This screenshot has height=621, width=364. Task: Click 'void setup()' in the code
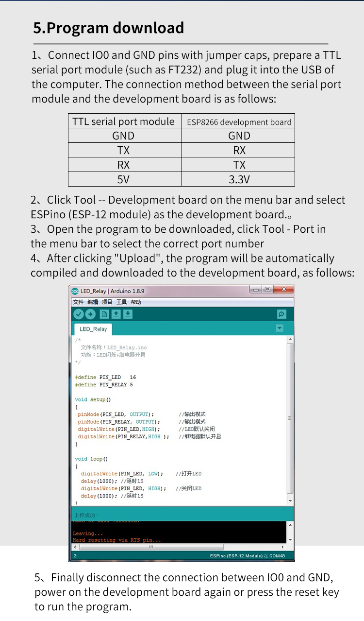(93, 399)
